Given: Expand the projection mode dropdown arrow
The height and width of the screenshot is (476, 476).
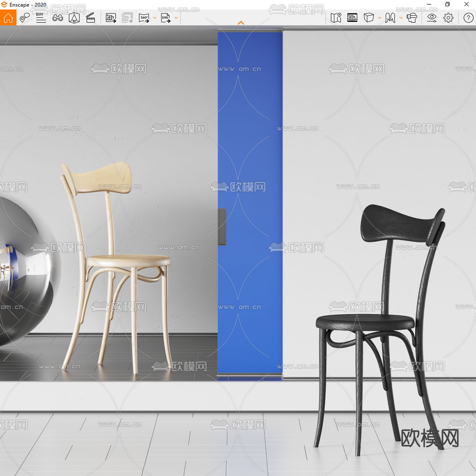Looking at the screenshot, I should click(379, 18).
